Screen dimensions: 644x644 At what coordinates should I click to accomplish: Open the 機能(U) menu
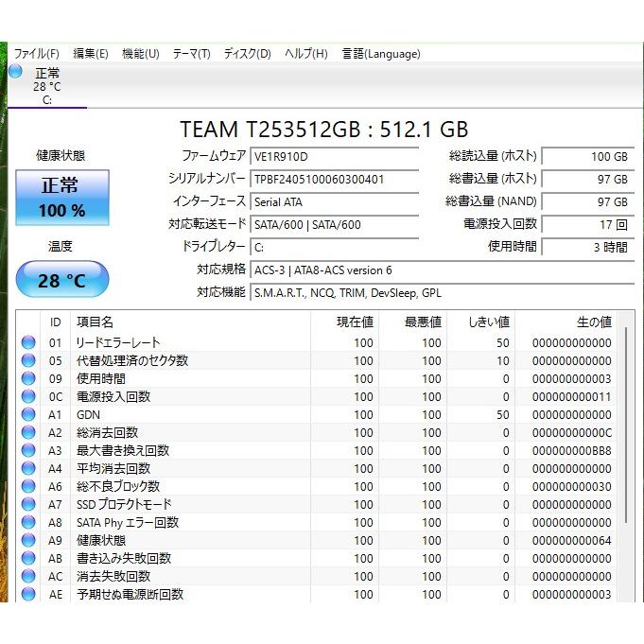tap(140, 54)
